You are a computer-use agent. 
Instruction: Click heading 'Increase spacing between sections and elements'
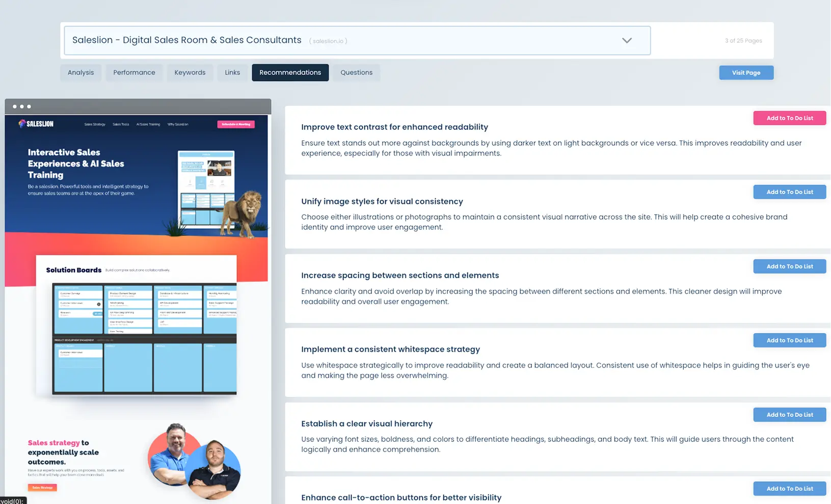pos(400,275)
